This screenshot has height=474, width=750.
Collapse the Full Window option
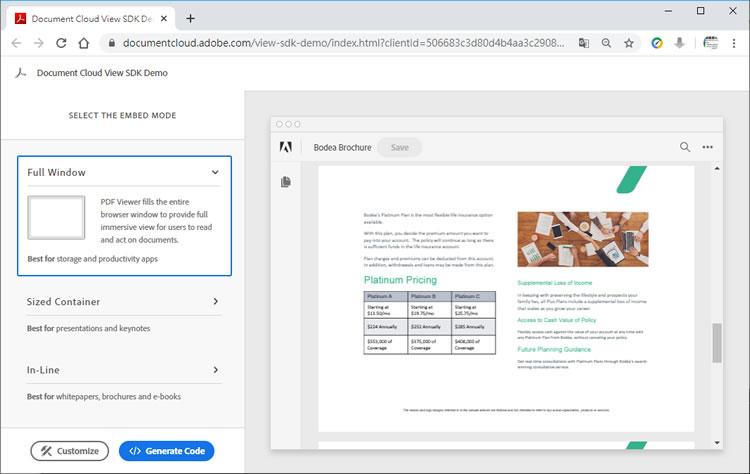(x=215, y=172)
